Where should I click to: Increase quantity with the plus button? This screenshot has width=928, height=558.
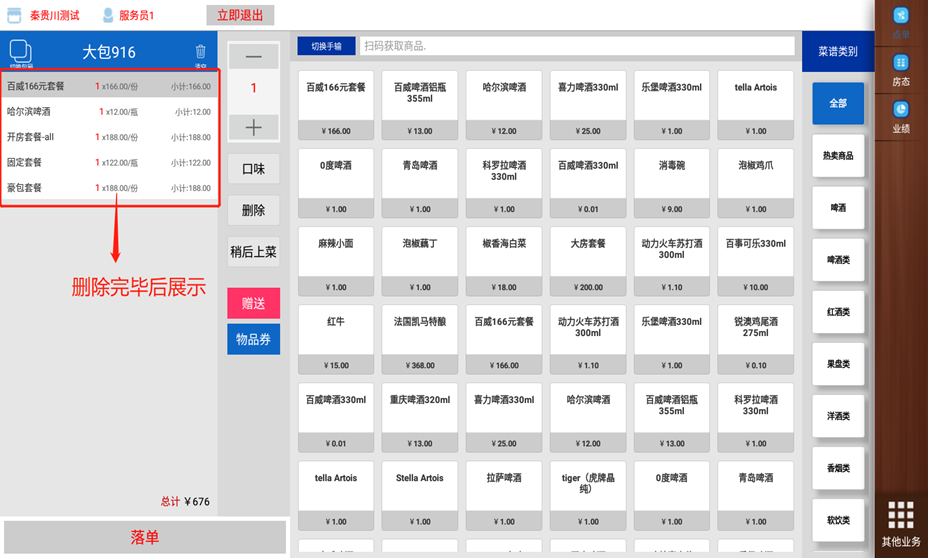[x=253, y=127]
